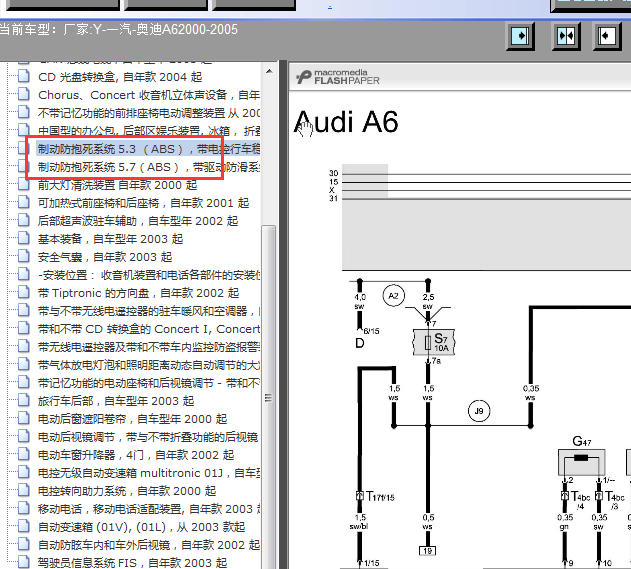
Task: Open 驾驶员信息系统 FIS, 自年款 2003 起
Action: click(x=132, y=563)
